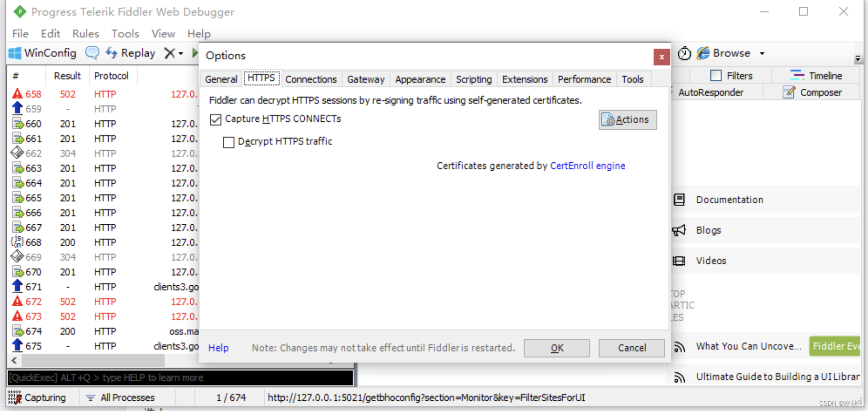Switch to the General options tab
The image size is (868, 411).
221,79
